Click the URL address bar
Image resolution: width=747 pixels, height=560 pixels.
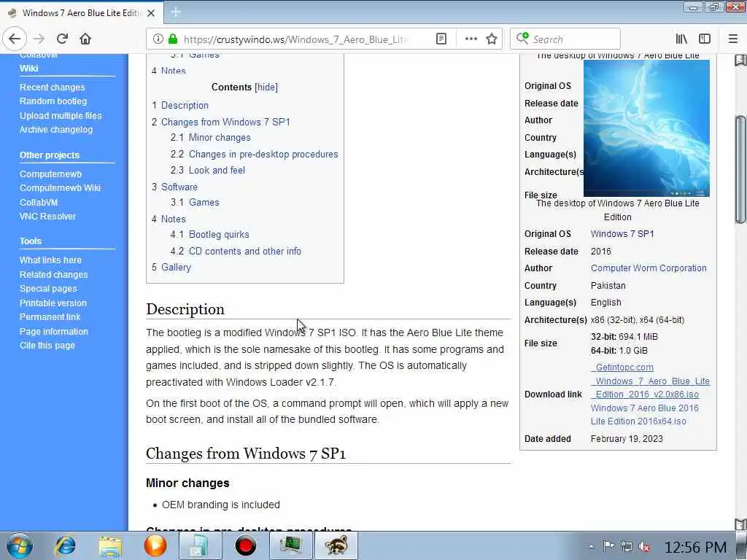click(x=295, y=39)
